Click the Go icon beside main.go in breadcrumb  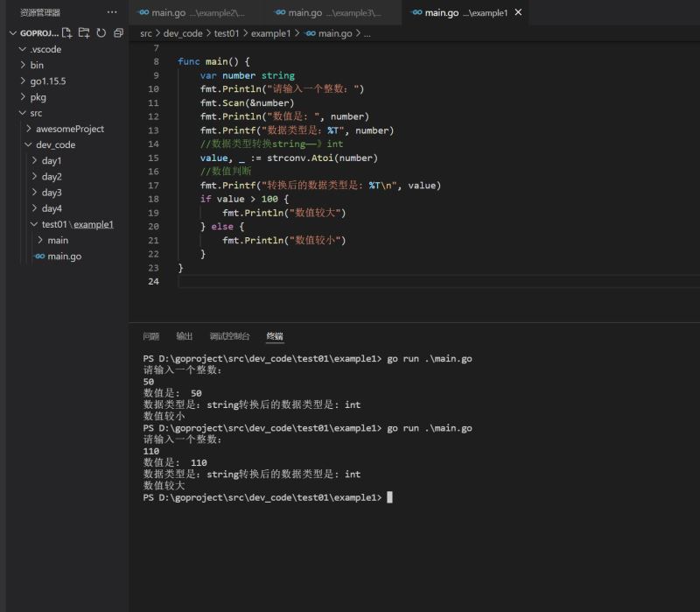pos(311,33)
